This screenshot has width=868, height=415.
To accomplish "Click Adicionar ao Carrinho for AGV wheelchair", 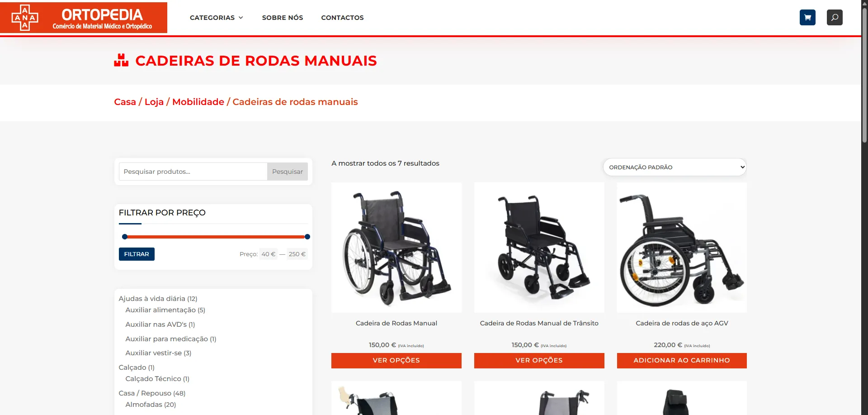I will tap(682, 360).
